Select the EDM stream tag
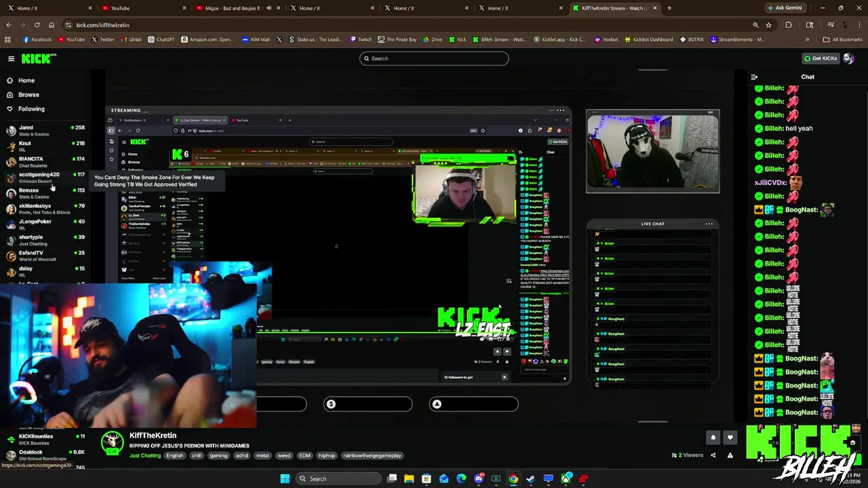 pyautogui.click(x=304, y=455)
